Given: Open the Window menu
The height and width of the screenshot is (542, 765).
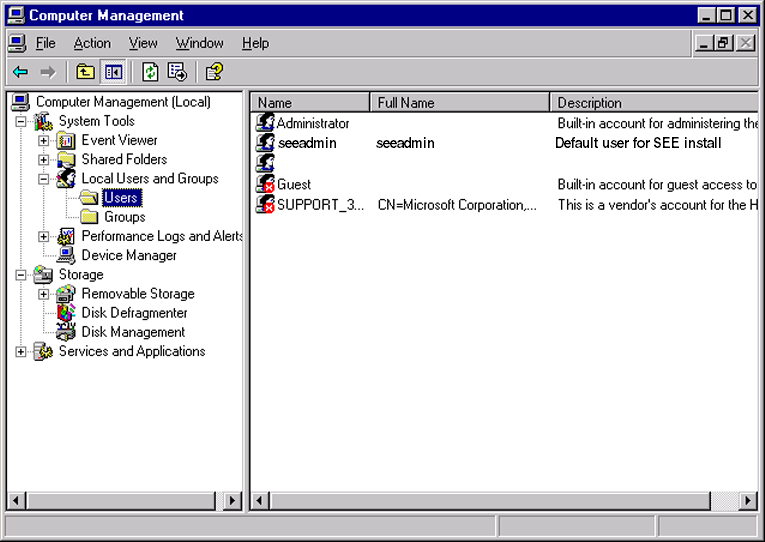Looking at the screenshot, I should 200,43.
